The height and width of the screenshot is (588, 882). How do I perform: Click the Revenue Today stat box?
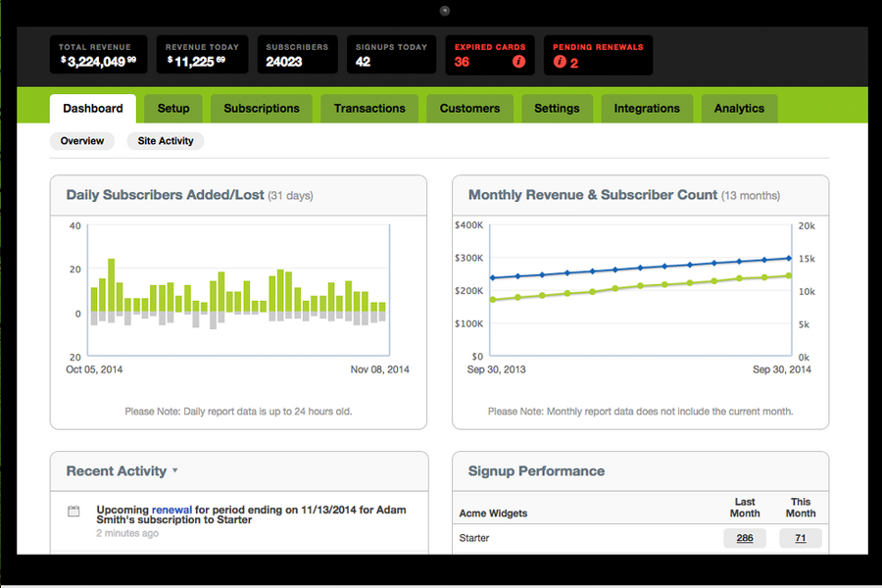pyautogui.click(x=202, y=55)
